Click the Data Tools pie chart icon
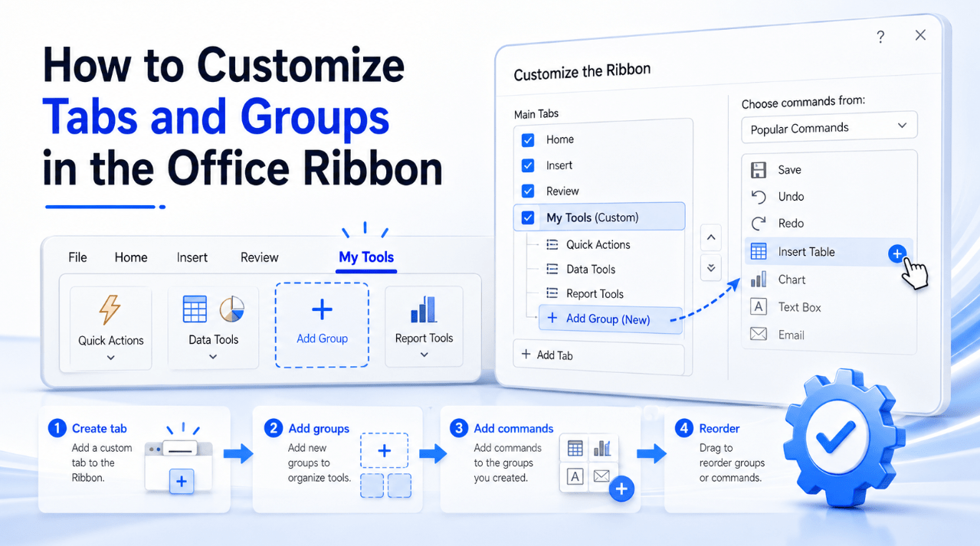Screen dimensions: 980x546 click(231, 309)
